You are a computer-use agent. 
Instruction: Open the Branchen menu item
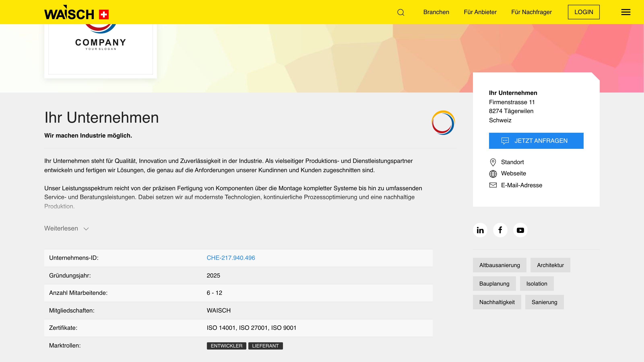[436, 12]
